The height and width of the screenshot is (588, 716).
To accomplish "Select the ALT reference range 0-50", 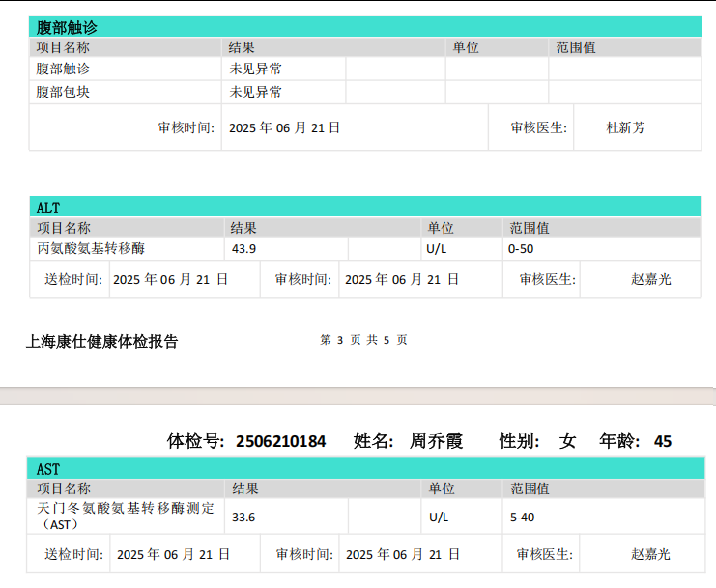I will tap(521, 249).
